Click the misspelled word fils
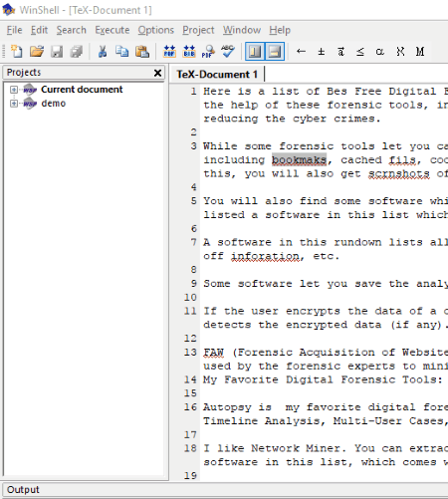 402,160
